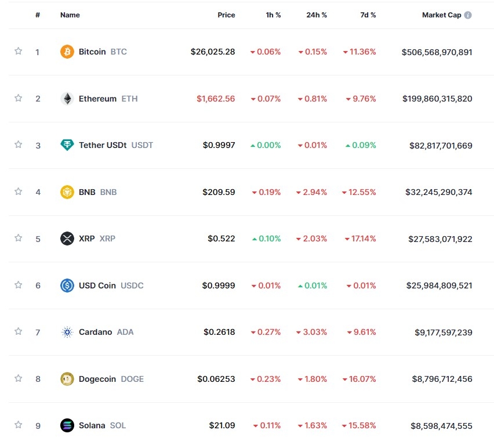Click the Ethereum diamond logo icon

click(67, 99)
